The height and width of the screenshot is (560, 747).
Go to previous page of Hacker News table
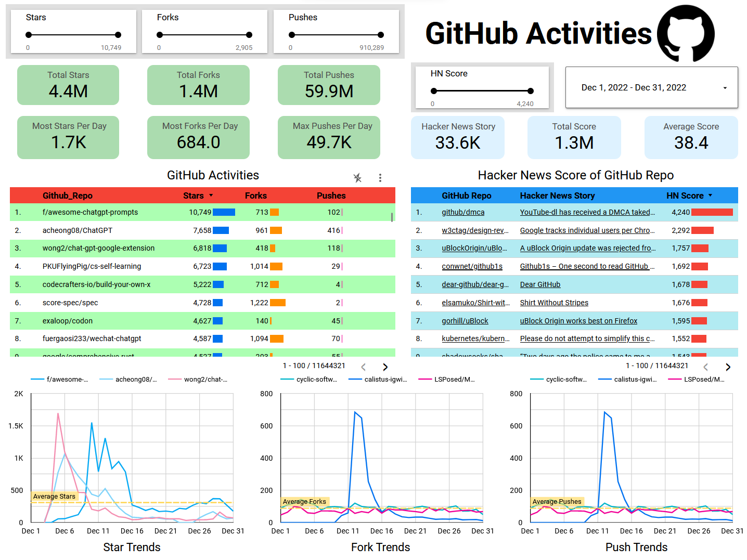point(706,367)
